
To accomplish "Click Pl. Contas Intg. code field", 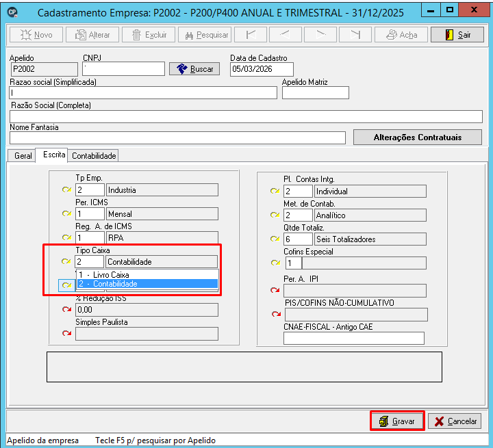I will tap(298, 192).
